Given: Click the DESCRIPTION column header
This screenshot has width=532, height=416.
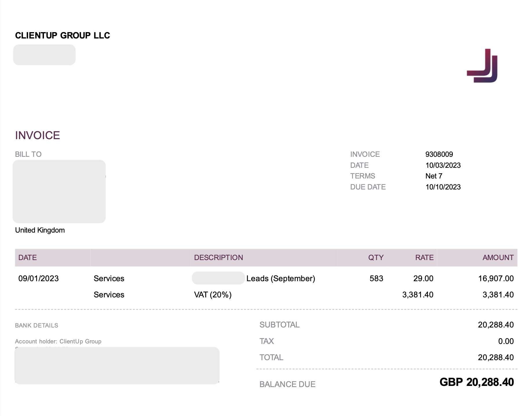Looking at the screenshot, I should 218,257.
